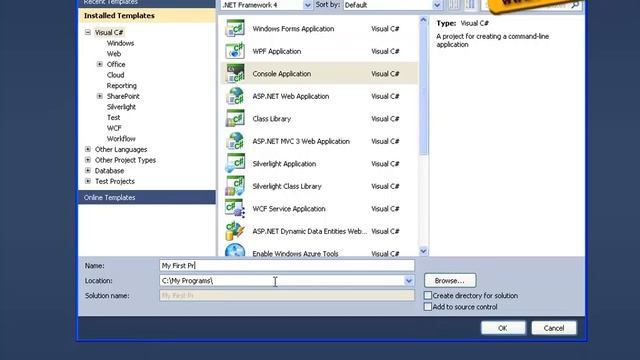
Task: Select the Cloud category
Action: click(116, 75)
